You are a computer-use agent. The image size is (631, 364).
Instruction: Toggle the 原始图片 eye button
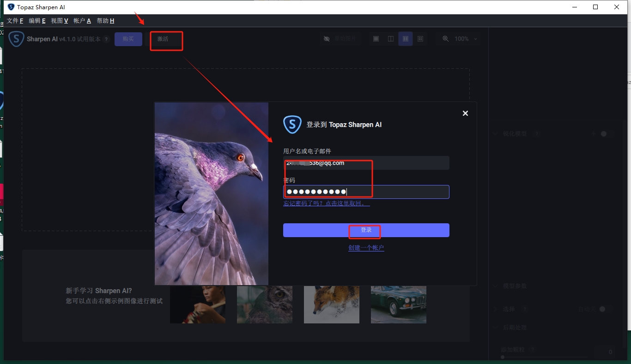340,39
